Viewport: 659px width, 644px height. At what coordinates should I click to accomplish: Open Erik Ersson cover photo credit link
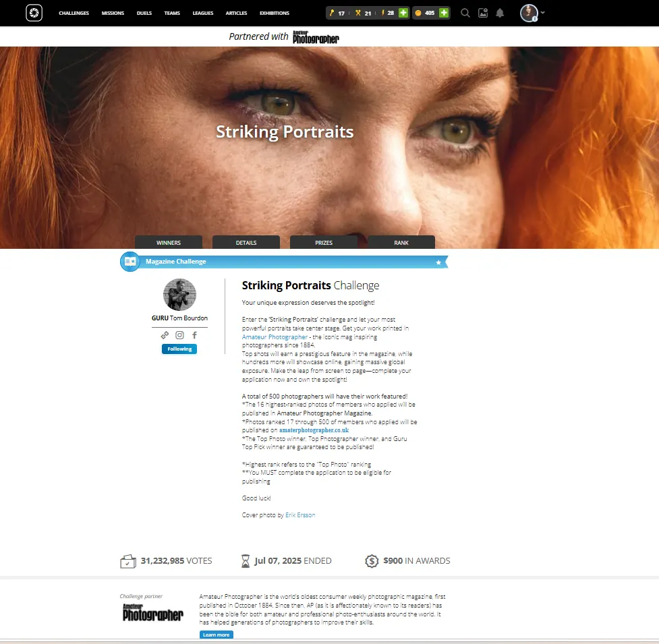coord(300,515)
